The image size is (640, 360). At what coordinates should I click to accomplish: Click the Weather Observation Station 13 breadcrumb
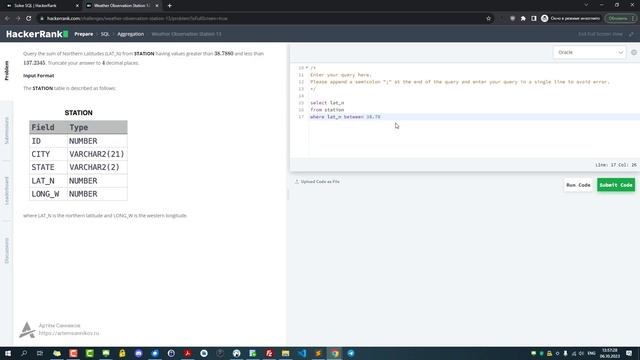click(187, 34)
